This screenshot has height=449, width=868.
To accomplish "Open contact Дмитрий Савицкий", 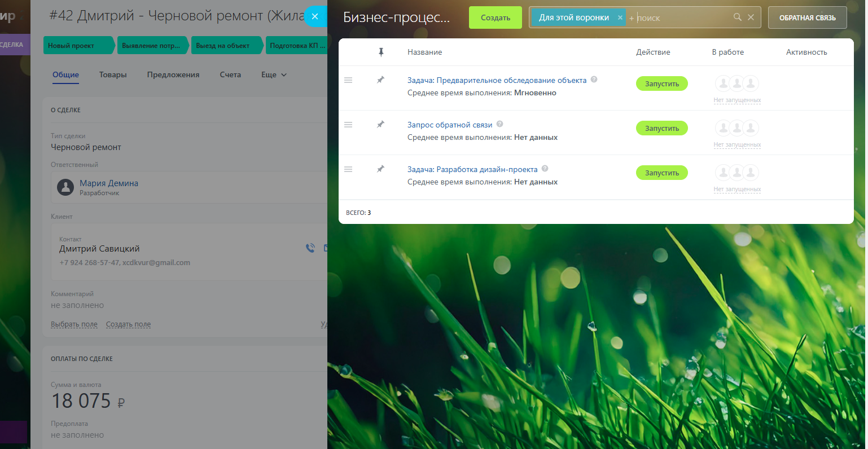I will tap(99, 249).
